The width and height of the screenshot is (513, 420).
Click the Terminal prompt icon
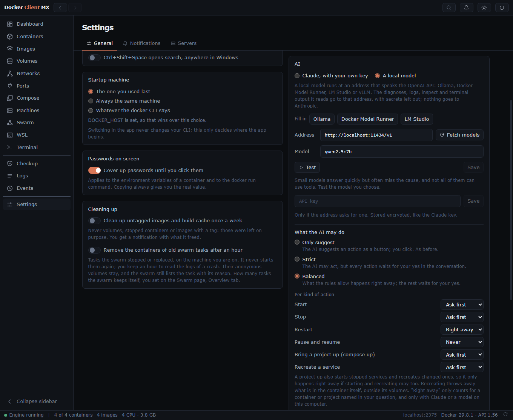click(x=10, y=147)
